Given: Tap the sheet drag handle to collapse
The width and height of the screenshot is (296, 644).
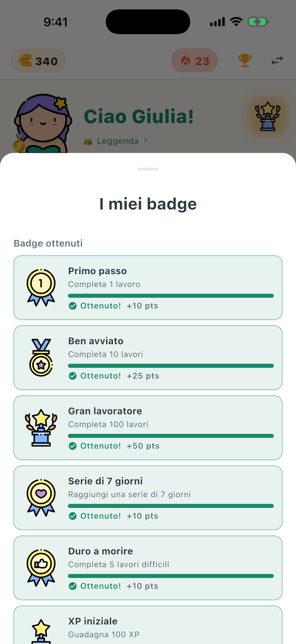Looking at the screenshot, I should 148,169.
